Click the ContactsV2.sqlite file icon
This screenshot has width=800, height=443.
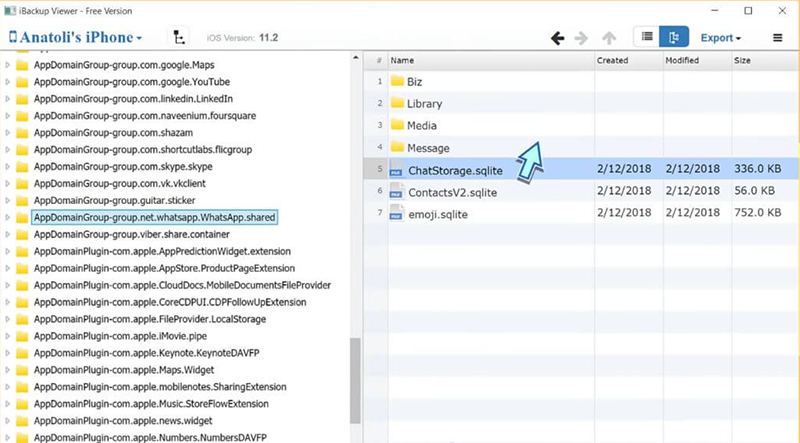point(396,191)
